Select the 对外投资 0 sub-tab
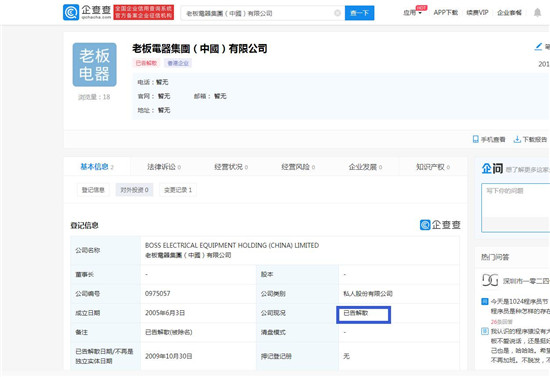 [x=134, y=190]
